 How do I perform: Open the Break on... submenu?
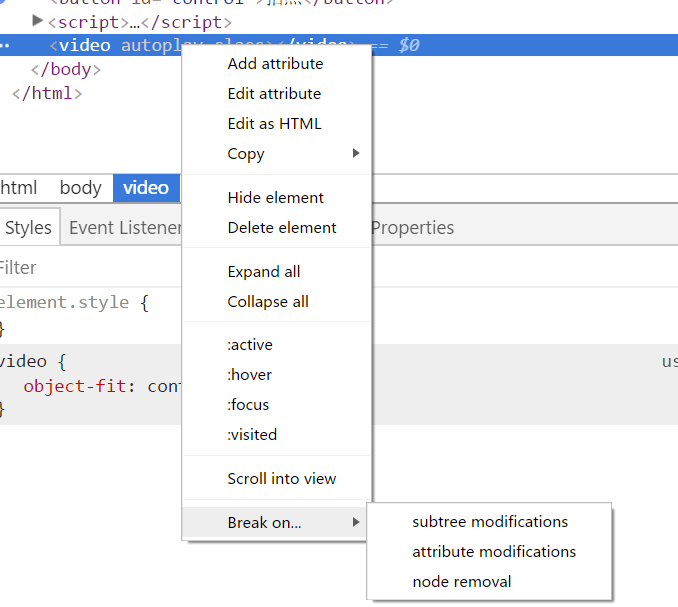pyautogui.click(x=276, y=522)
